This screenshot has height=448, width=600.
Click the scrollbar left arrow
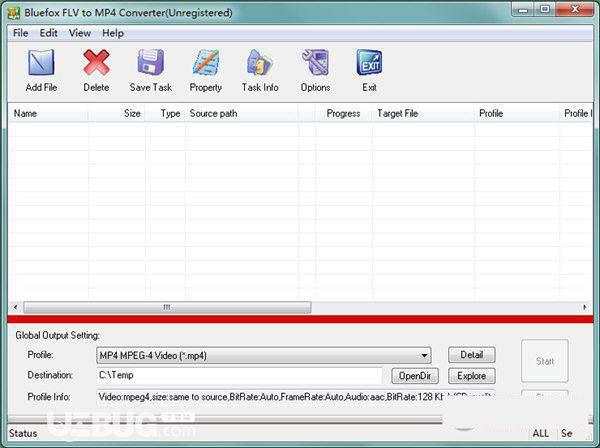[15, 307]
